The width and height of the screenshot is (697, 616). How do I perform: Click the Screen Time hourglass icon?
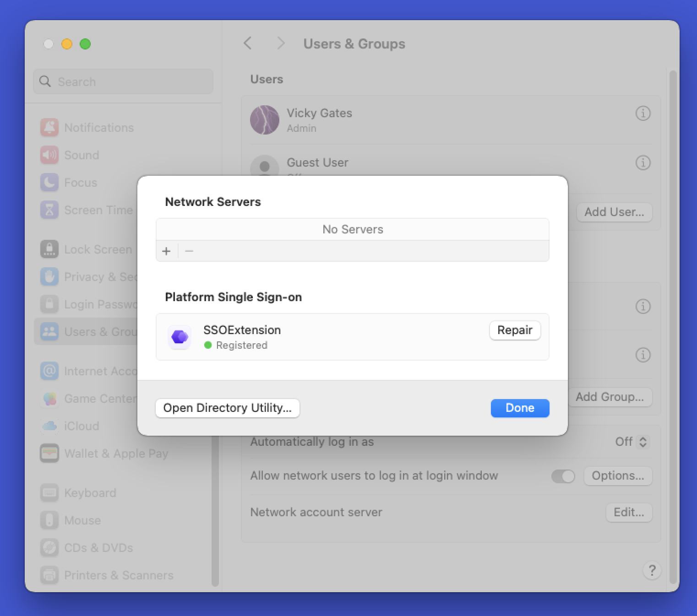coord(49,210)
